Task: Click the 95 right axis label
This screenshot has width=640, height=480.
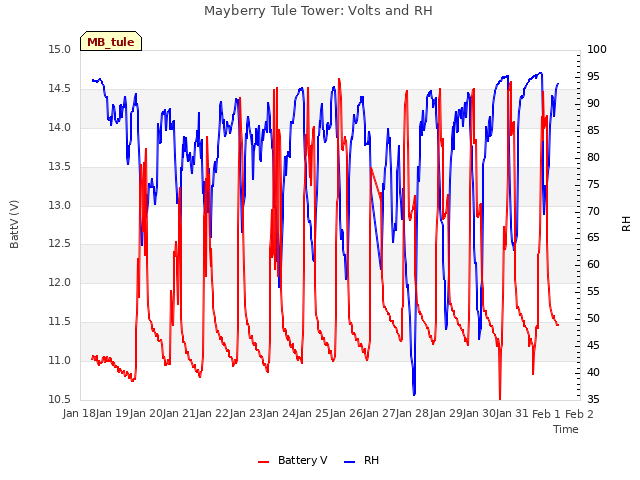Action: pos(593,77)
